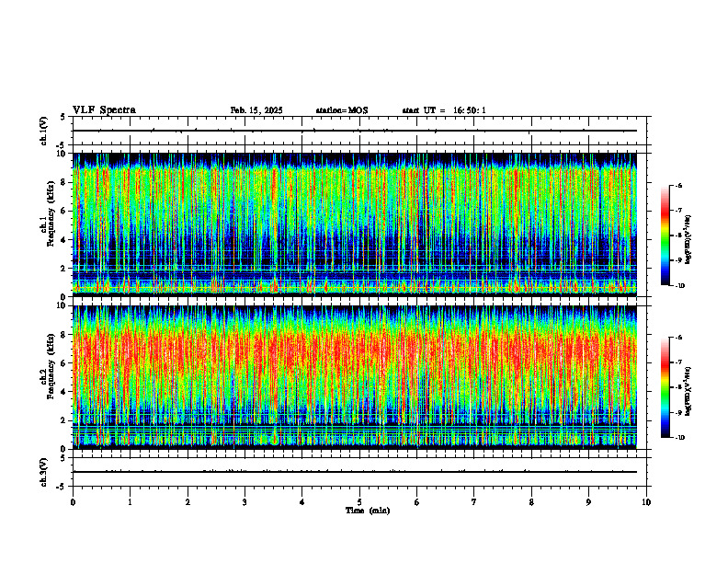This screenshot has width=728, height=563.
Task: Click the ch.1 colorbar "-6" tick label
Action: 678,185
